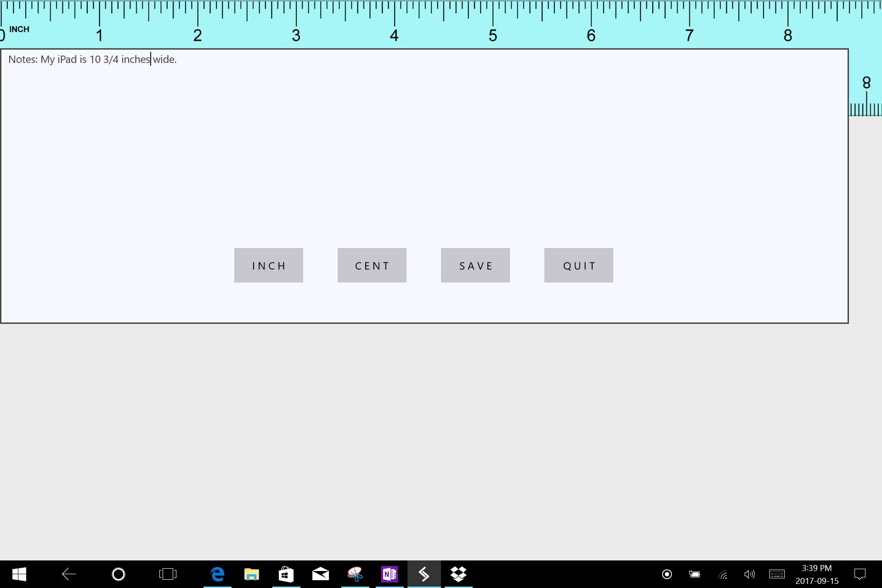882x588 pixels.
Task: Click the taskbar back arrow
Action: (68, 574)
